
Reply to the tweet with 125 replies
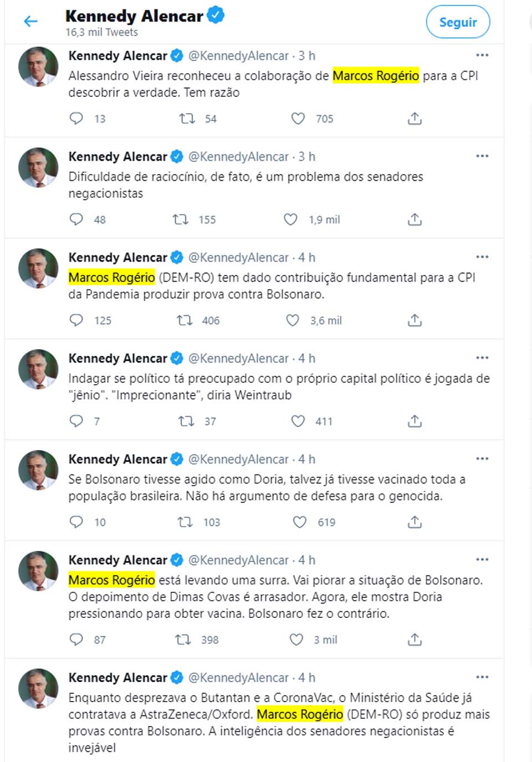[x=76, y=320]
